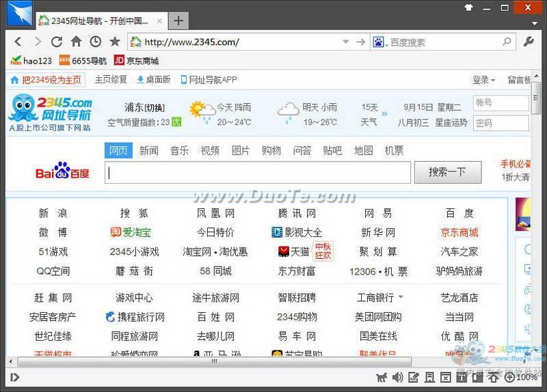
Task: Reload the page with the refresh icon
Action: point(57,42)
